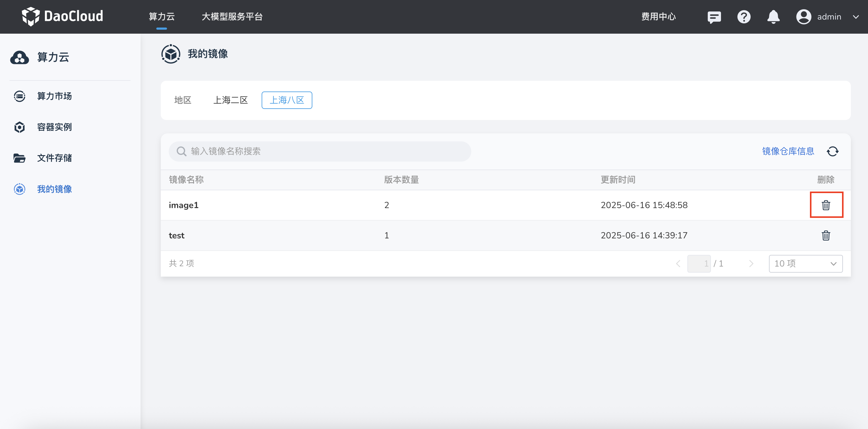Open the 10 项 page size dropdown
The height and width of the screenshot is (429, 868).
pos(805,263)
